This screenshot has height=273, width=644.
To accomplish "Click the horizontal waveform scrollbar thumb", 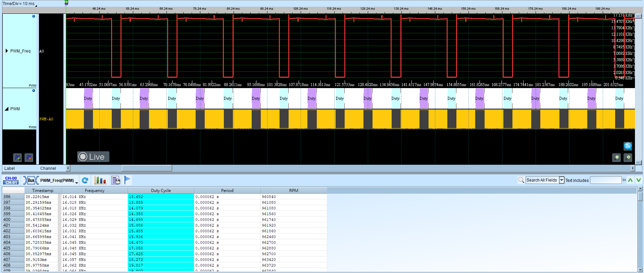I will coord(147,168).
